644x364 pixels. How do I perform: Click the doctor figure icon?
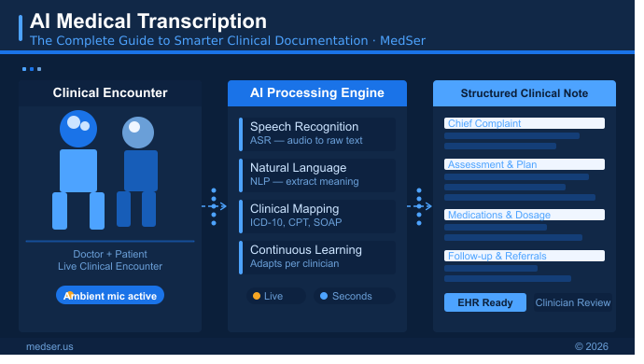[78, 170]
